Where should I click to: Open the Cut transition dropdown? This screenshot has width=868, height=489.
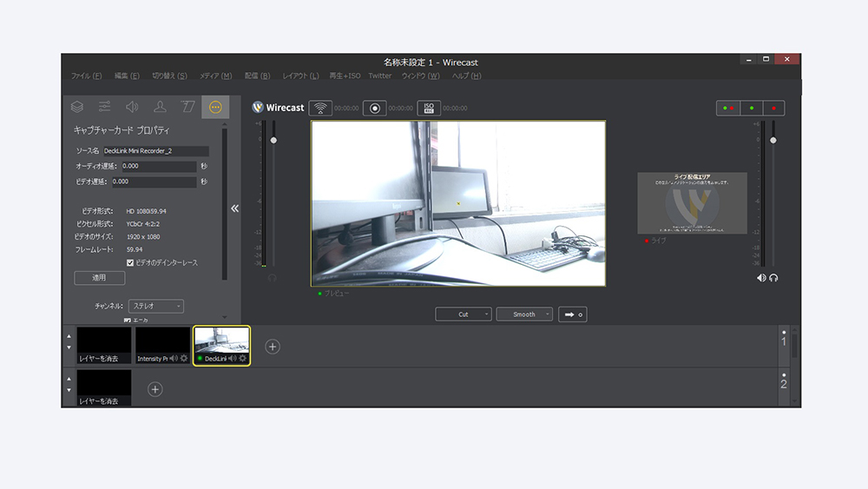[x=464, y=314]
